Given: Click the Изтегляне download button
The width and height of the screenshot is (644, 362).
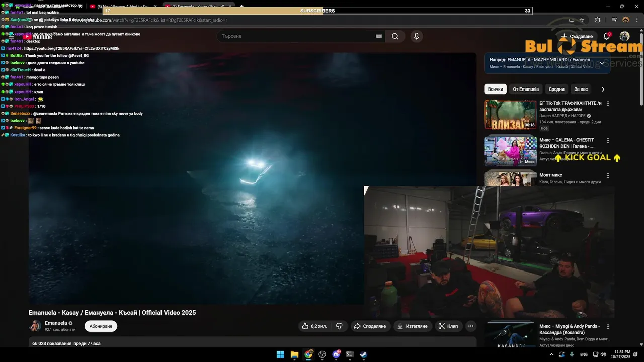Looking at the screenshot, I should click(413, 326).
